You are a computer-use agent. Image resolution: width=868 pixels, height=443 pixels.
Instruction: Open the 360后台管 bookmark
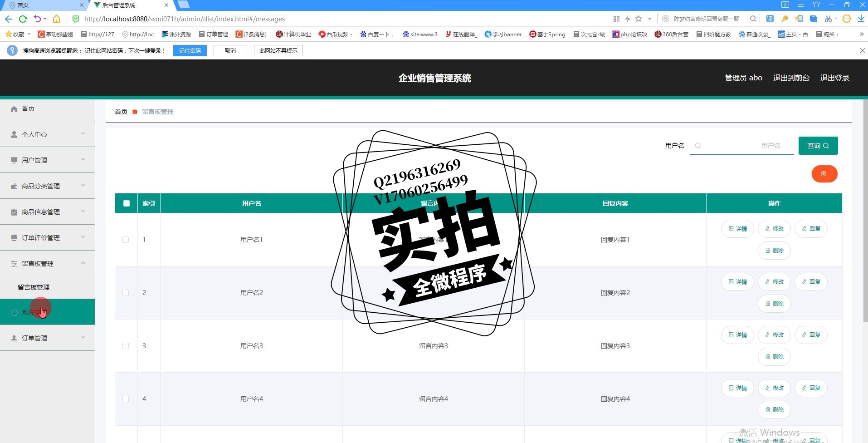(672, 34)
